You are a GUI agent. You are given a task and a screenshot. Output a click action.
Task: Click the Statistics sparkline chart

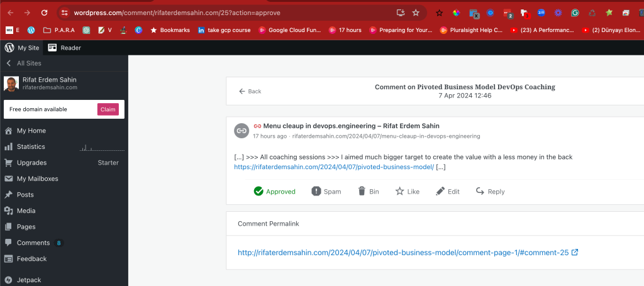click(x=102, y=148)
